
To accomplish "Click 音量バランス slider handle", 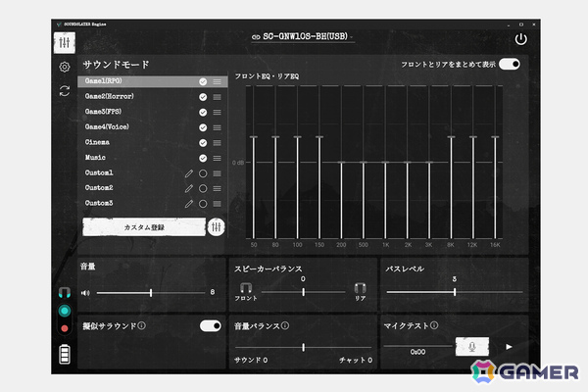I will (x=304, y=347).
